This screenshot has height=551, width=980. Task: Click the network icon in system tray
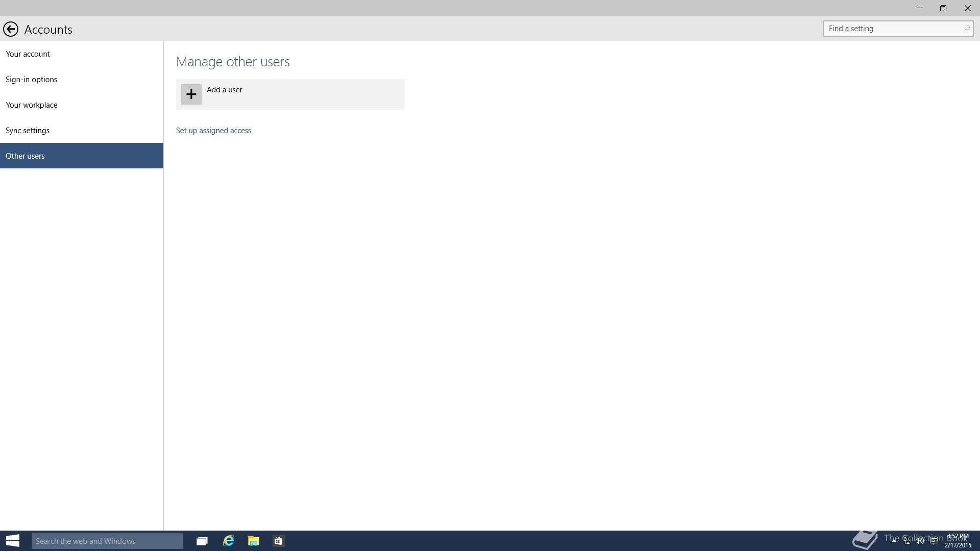(907, 541)
